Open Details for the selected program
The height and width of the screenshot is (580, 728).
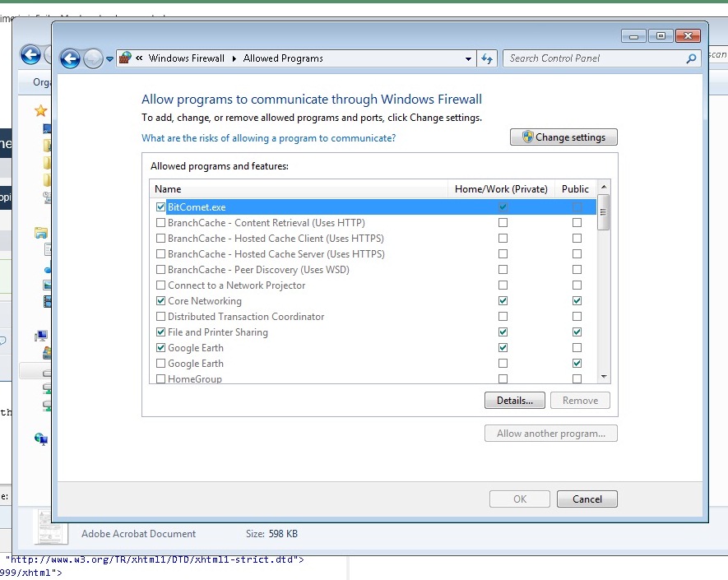click(x=514, y=401)
